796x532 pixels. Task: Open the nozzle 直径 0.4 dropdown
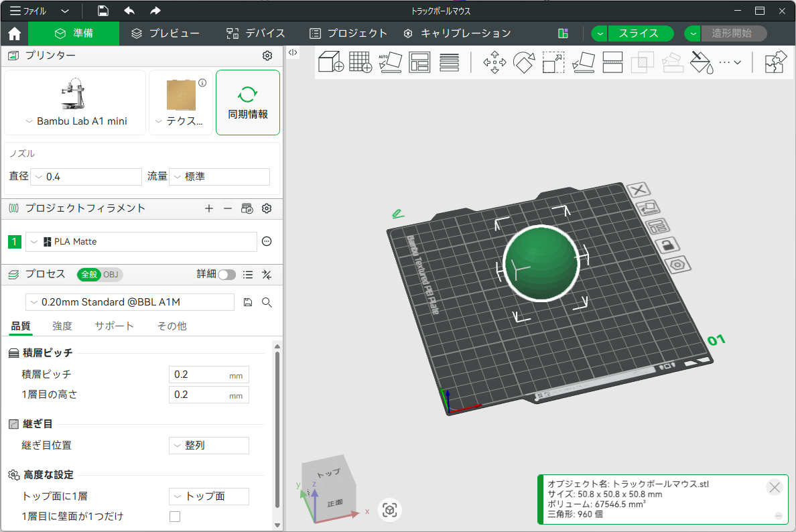[86, 177]
